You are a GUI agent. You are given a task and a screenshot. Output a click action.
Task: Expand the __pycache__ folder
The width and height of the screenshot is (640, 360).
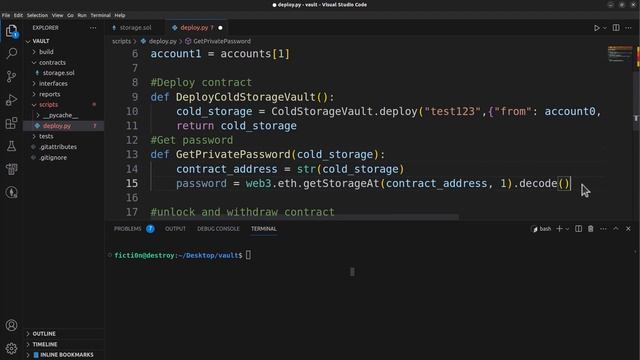63,115
